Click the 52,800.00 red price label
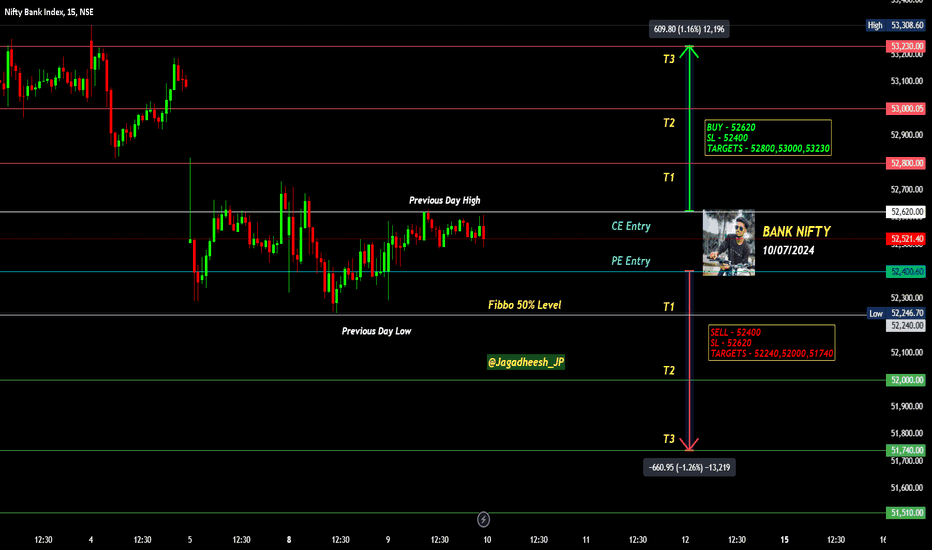This screenshot has height=550, width=932. click(x=906, y=163)
